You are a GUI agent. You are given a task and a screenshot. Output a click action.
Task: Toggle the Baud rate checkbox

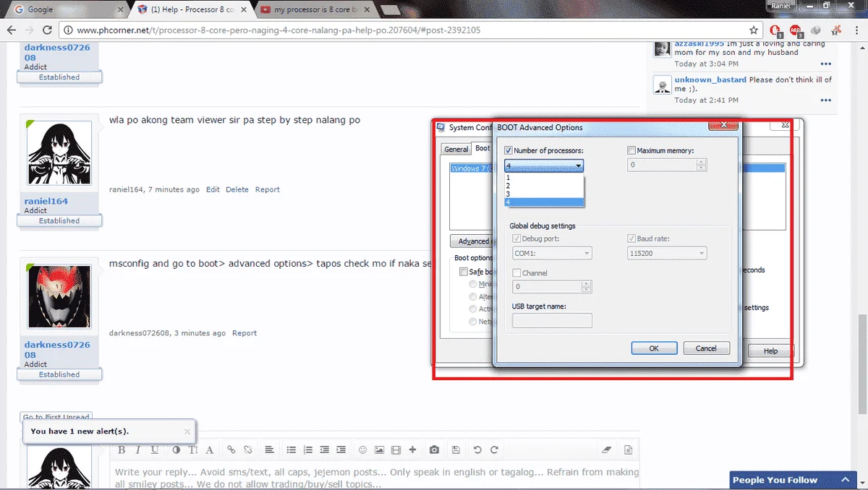click(x=631, y=238)
